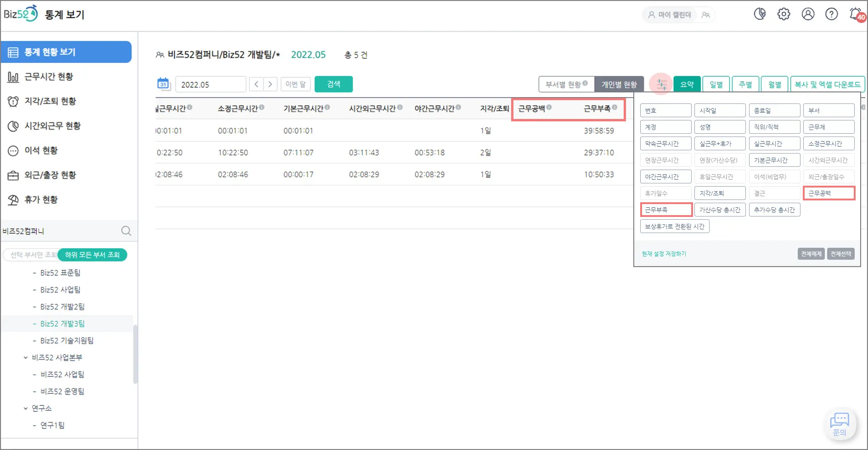
Task: Click info icon beside 기본근무시간 header
Action: 327,108
